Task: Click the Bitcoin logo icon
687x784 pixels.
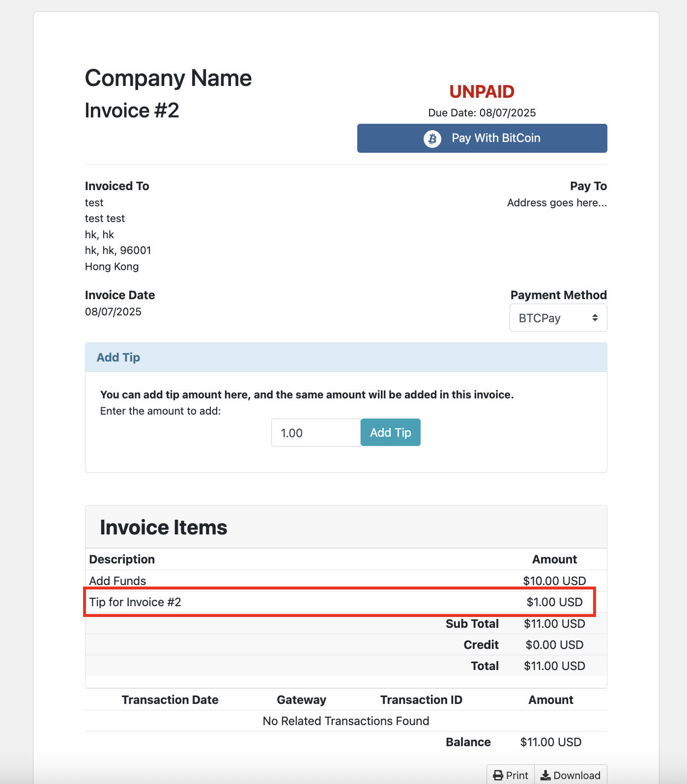Action: (x=432, y=139)
